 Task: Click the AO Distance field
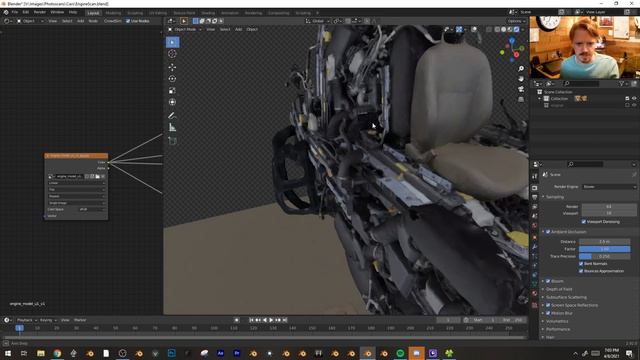coord(604,242)
